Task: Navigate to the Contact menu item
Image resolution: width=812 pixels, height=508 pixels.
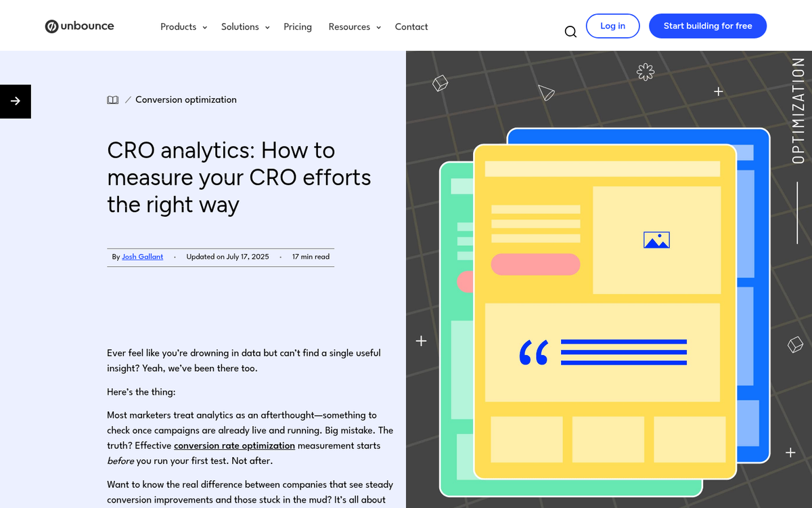Action: [411, 26]
